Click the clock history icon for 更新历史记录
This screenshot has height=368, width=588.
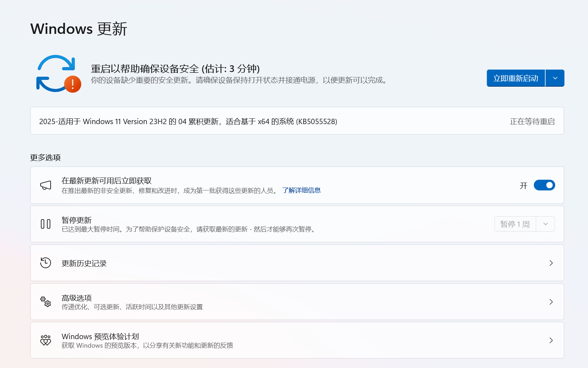[x=46, y=263]
